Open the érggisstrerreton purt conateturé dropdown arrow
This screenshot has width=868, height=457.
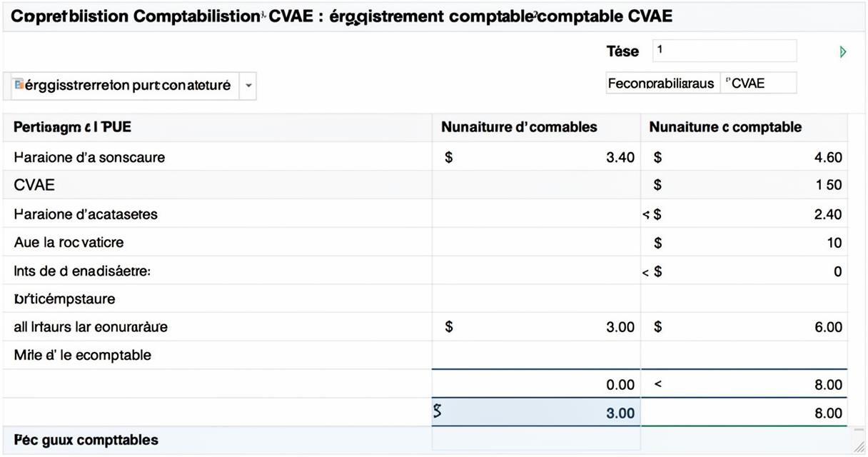tap(248, 86)
